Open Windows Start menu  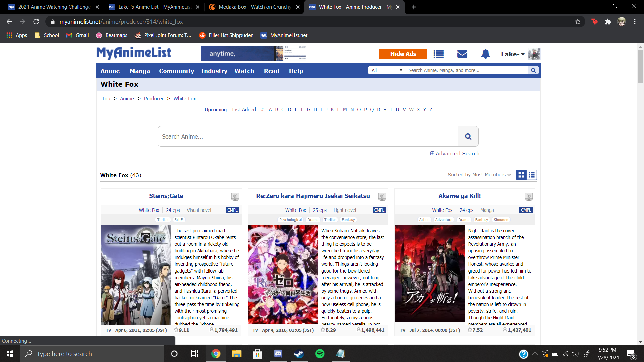pyautogui.click(x=10, y=354)
